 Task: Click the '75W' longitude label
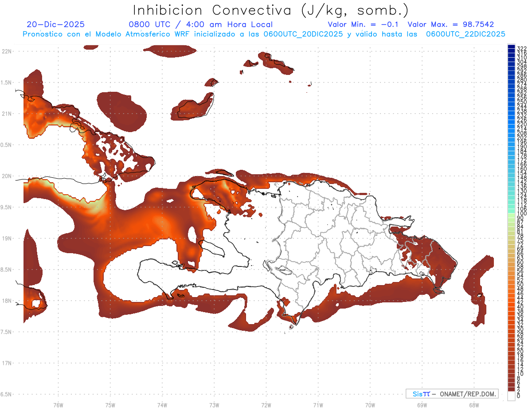click(x=110, y=405)
